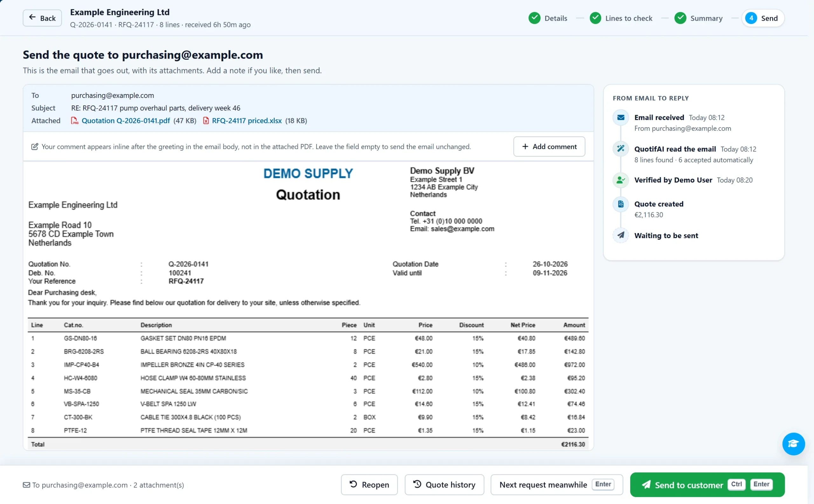The width and height of the screenshot is (814, 504).
Task: Go to the Details step
Action: pos(548,18)
